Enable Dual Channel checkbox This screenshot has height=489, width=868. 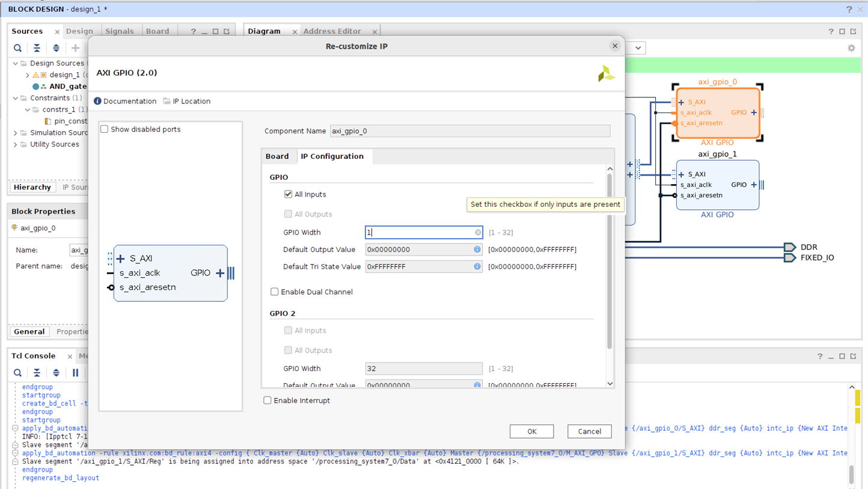(x=274, y=292)
